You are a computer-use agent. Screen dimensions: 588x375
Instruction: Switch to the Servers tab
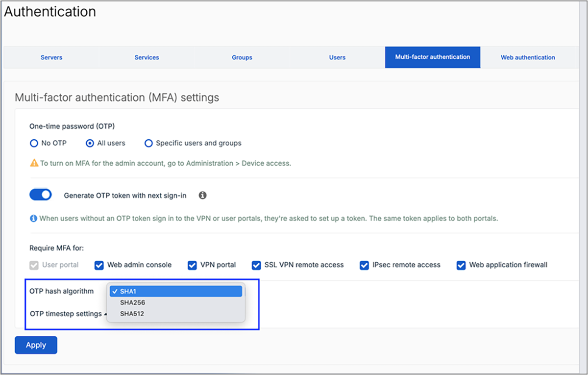[x=51, y=57]
